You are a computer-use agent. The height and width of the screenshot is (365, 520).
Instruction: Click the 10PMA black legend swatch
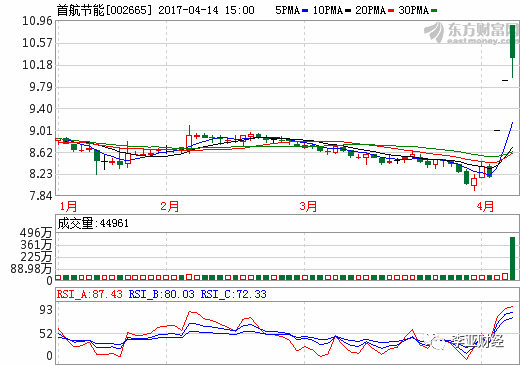348,11
